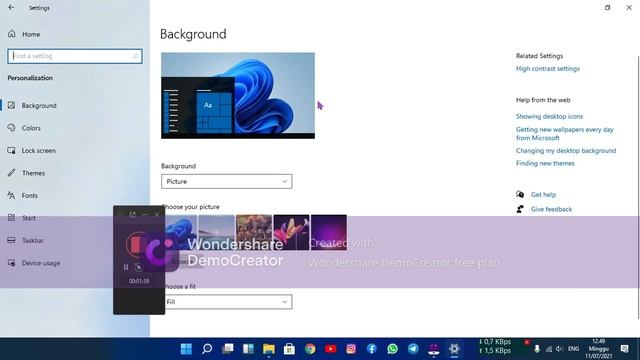Expand the Background type dropdown showing Picture
The image size is (640, 360).
coord(227,182)
